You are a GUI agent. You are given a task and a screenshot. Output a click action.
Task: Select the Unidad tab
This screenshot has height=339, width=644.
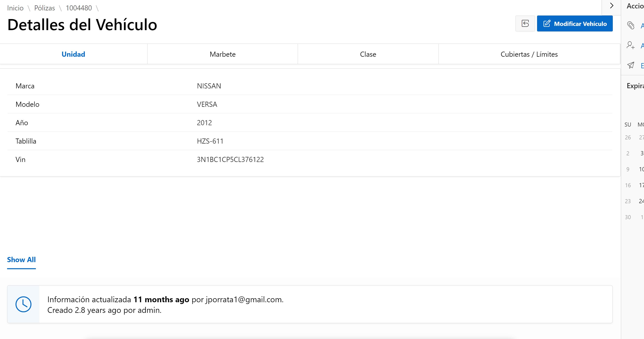[73, 54]
